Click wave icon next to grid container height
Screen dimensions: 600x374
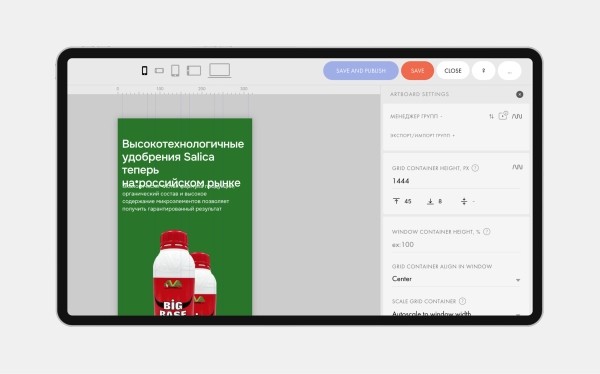pyautogui.click(x=517, y=167)
